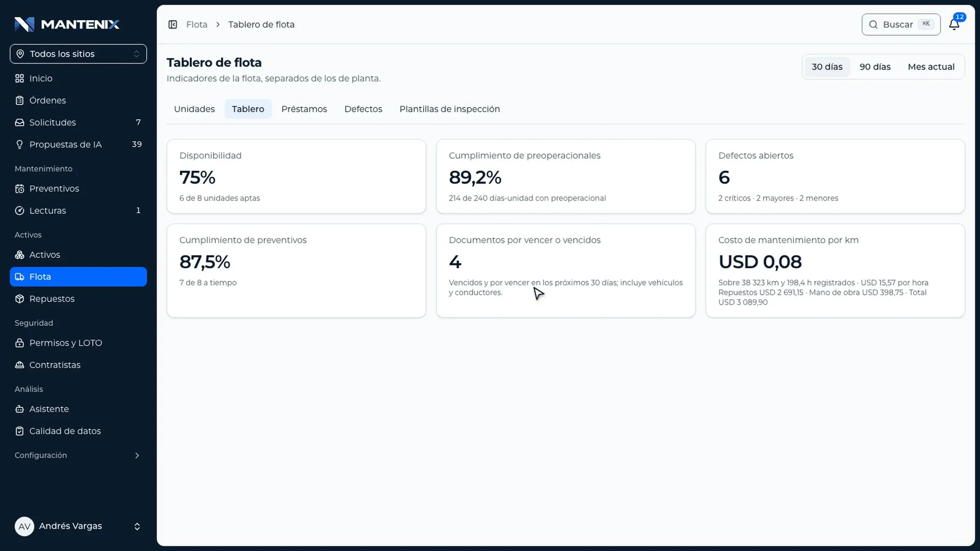Open notifications bell icon

pyautogui.click(x=954, y=24)
